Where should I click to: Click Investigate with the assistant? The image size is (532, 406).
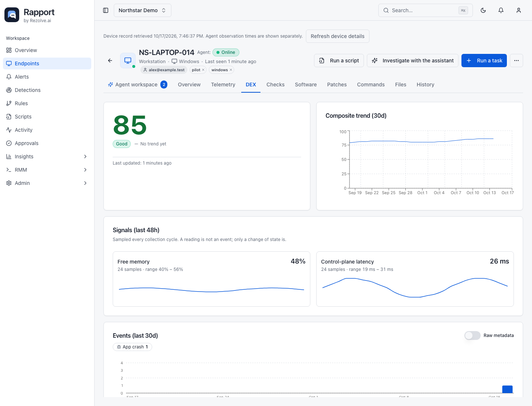coord(413,61)
